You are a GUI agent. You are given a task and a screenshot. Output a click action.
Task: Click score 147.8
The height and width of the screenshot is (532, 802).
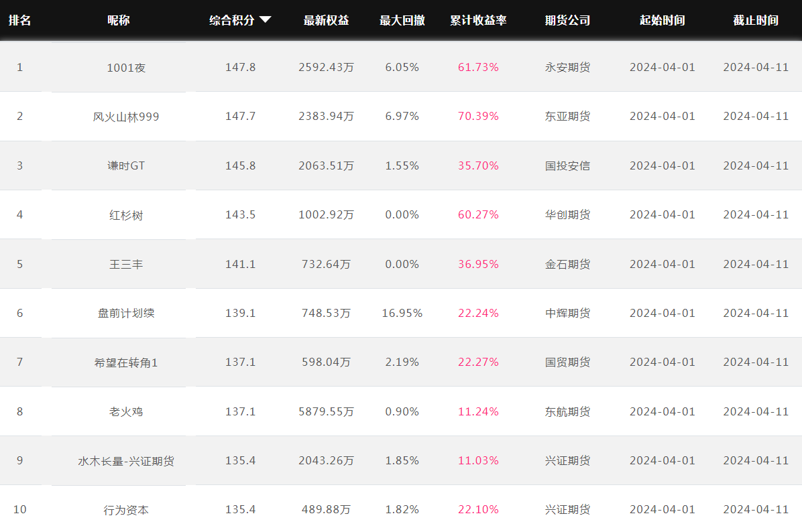point(240,68)
